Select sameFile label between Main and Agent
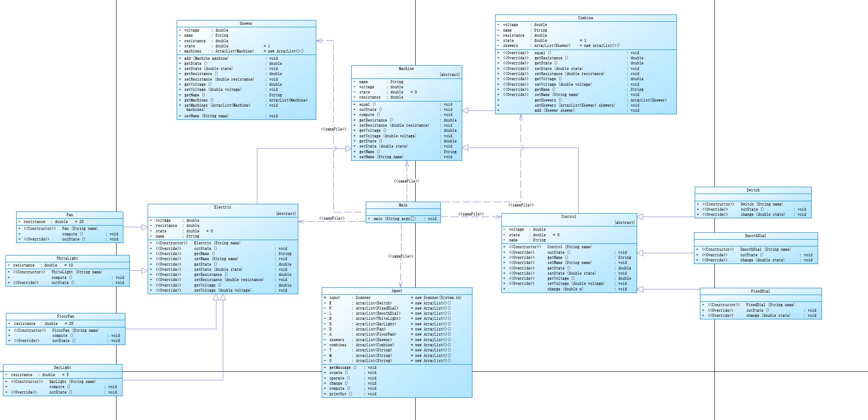The width and height of the screenshot is (868, 420). tap(400, 256)
